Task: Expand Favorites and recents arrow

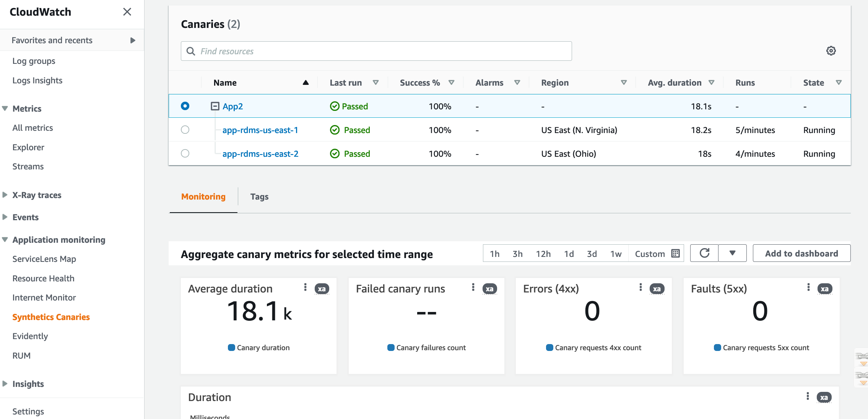Action: pos(133,40)
